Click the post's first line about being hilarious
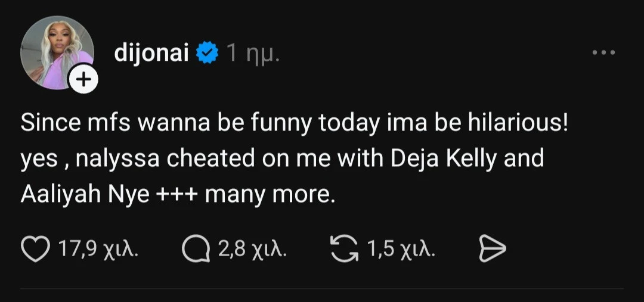Image resolution: width=644 pixels, height=302 pixels. (294, 123)
